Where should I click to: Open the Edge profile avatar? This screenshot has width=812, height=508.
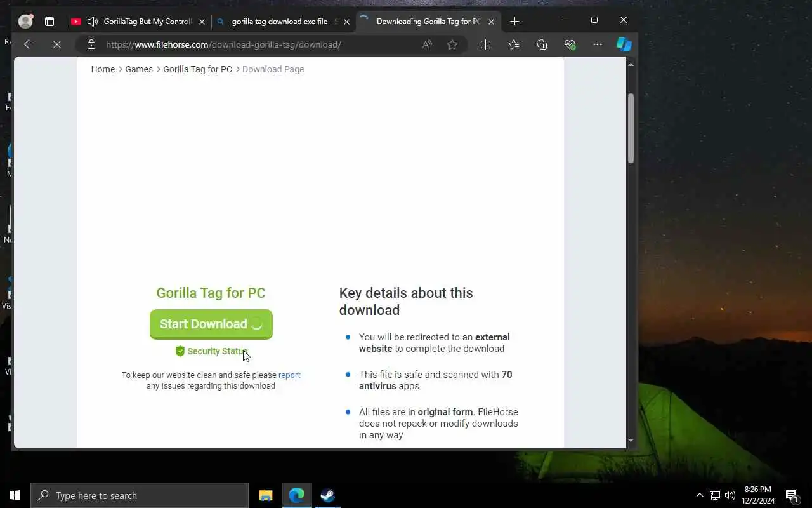(25, 22)
